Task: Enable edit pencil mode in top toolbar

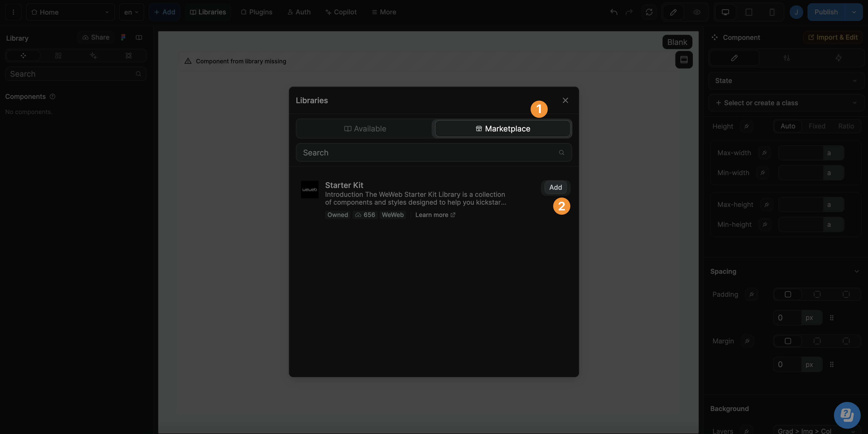Action: pyautogui.click(x=673, y=12)
